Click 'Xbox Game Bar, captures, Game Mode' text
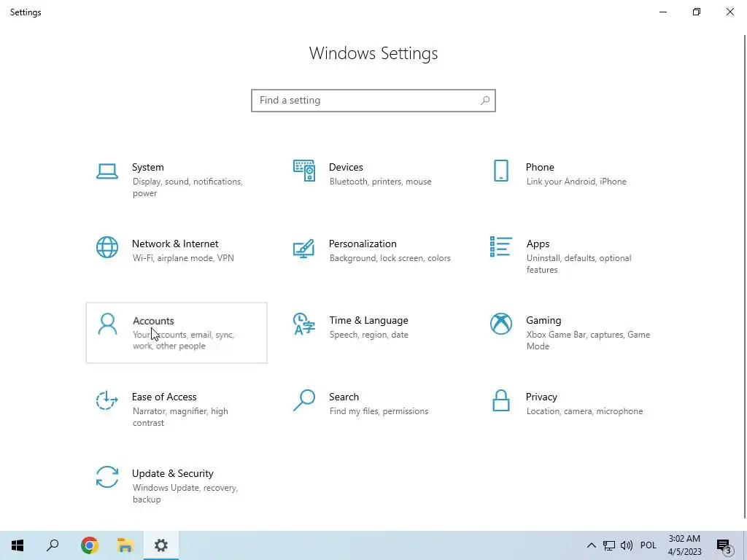 [588, 341]
